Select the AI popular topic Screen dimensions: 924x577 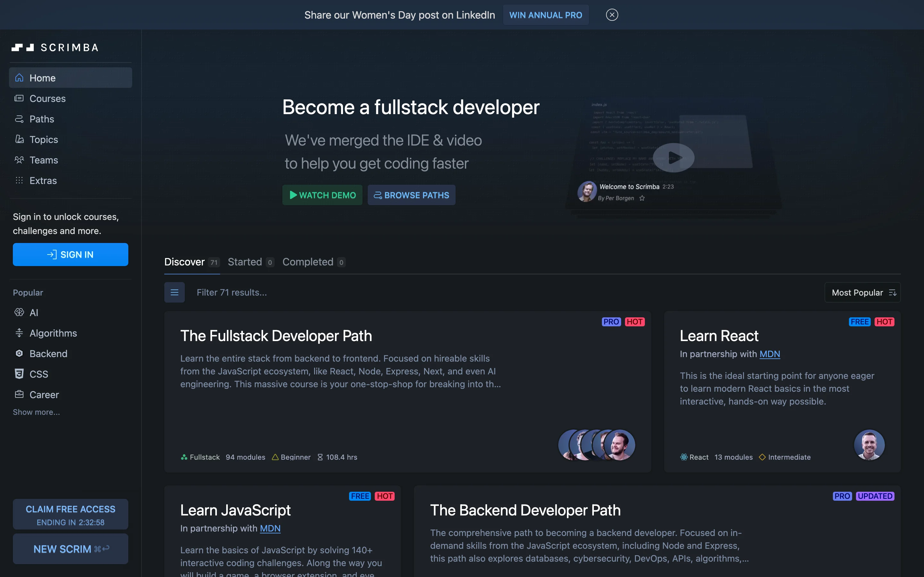pos(34,313)
